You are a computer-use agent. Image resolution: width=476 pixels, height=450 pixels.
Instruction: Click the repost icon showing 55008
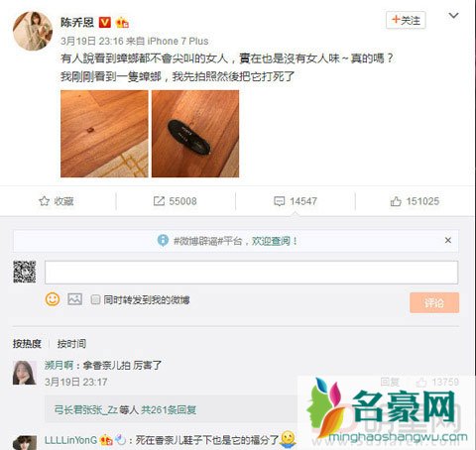(x=159, y=201)
